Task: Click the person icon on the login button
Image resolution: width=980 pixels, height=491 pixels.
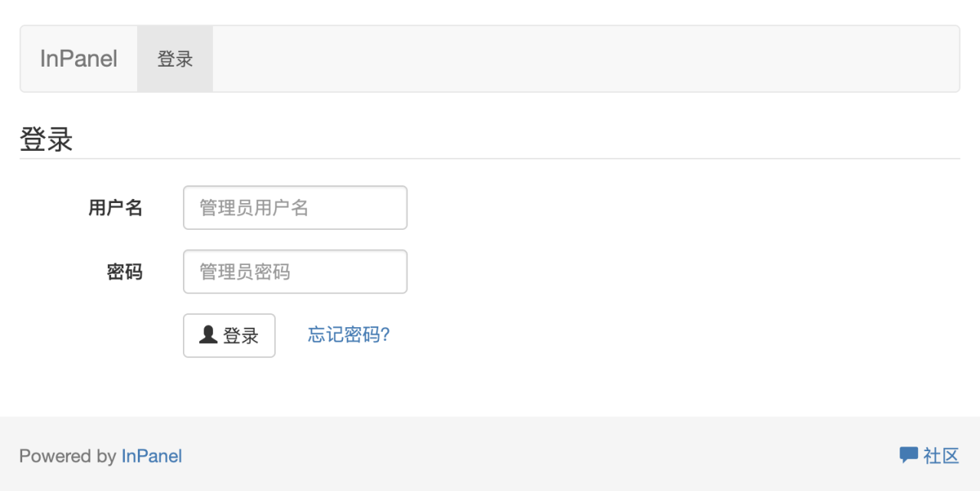Action: click(207, 334)
